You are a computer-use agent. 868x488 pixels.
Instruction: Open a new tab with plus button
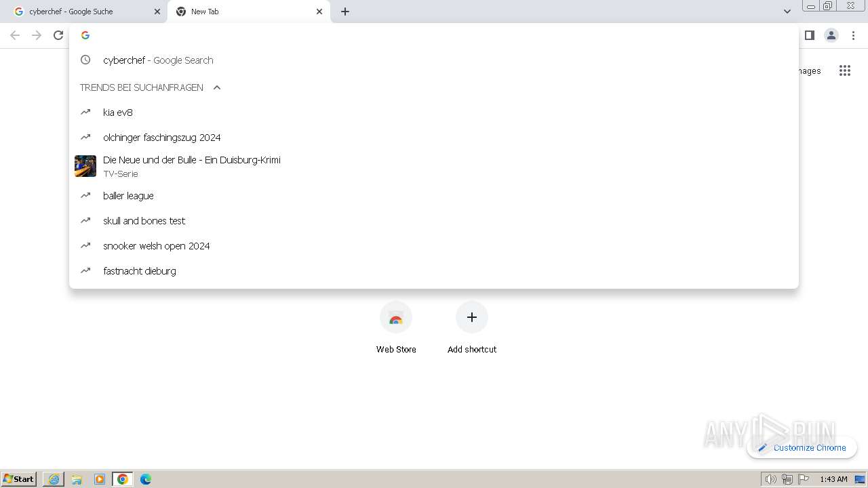(x=345, y=12)
